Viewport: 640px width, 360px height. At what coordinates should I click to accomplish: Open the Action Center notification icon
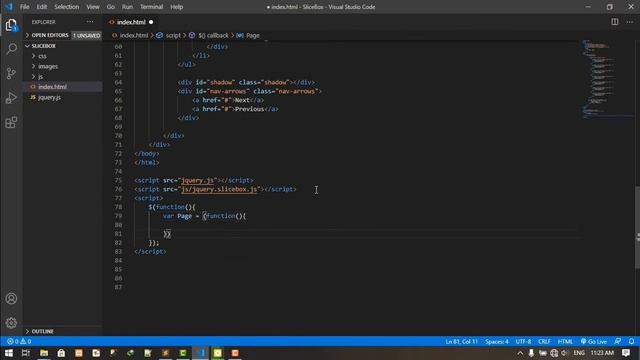coord(626,353)
